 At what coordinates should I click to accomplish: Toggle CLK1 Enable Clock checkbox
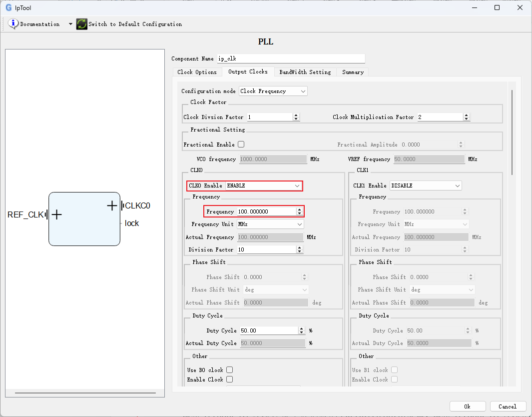click(x=394, y=379)
